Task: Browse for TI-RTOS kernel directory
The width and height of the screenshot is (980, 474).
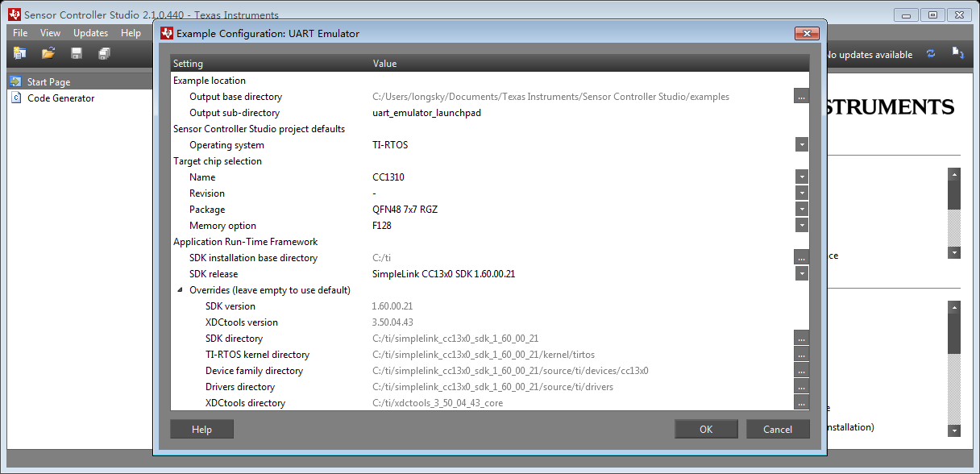Action: (x=801, y=354)
